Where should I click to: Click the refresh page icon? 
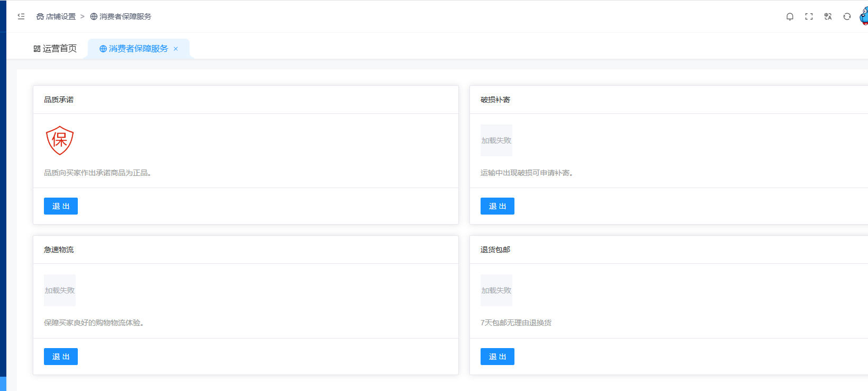tap(847, 16)
